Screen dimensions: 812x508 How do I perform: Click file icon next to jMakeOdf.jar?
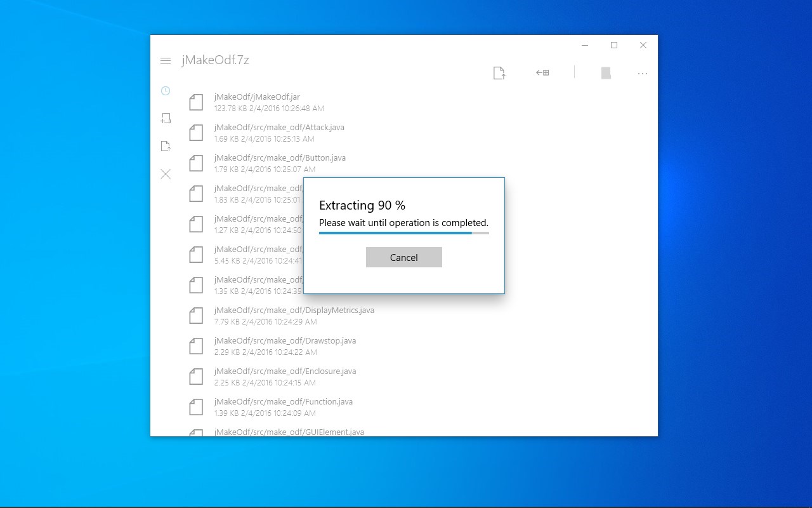(x=196, y=102)
